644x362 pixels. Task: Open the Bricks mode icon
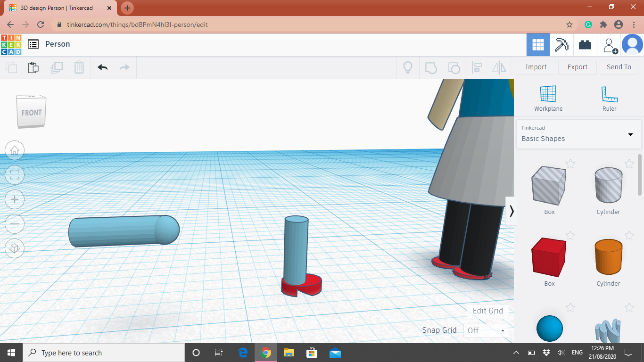coord(585,45)
